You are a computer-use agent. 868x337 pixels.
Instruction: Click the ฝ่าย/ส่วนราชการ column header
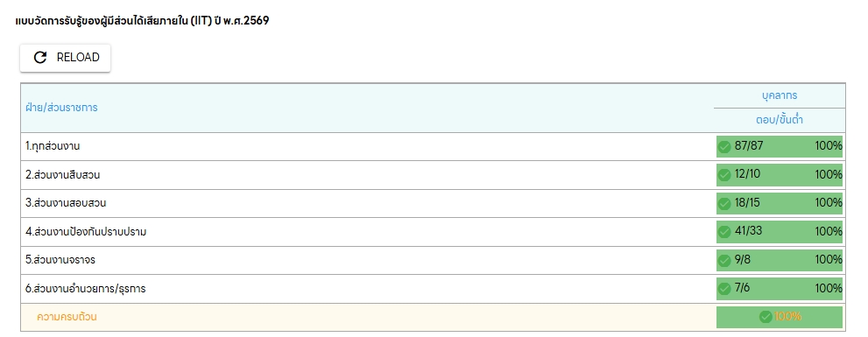[61, 108]
